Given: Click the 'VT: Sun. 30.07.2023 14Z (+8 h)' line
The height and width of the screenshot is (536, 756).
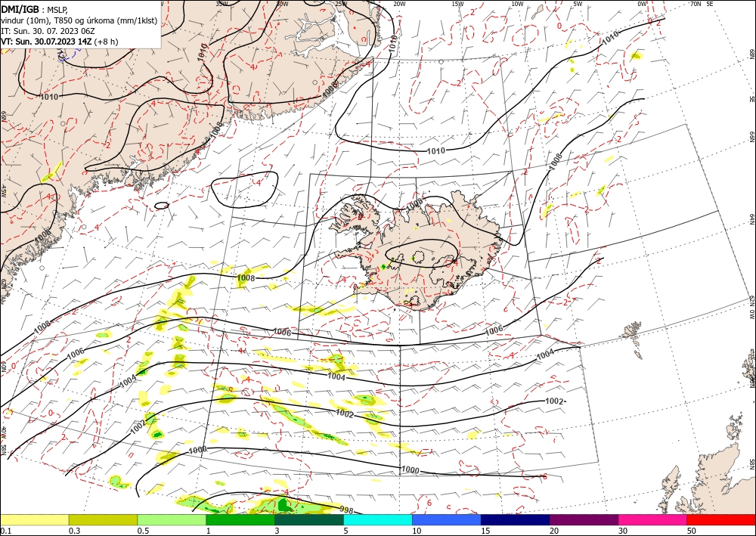Looking at the screenshot, I should coord(59,42).
